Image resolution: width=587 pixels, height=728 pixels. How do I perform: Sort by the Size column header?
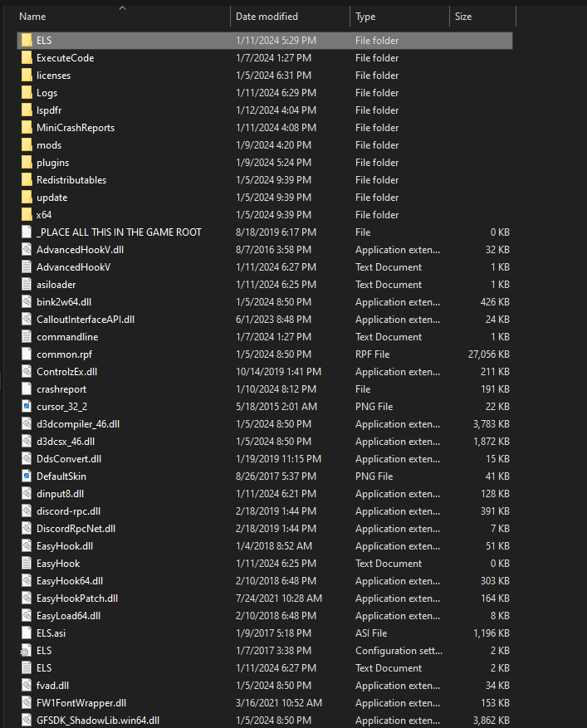463,17
